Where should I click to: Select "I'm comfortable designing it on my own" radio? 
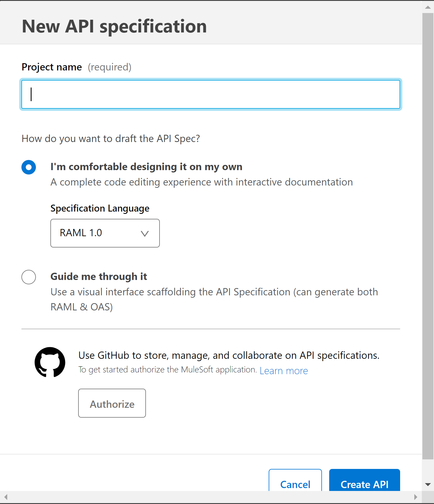(x=29, y=167)
